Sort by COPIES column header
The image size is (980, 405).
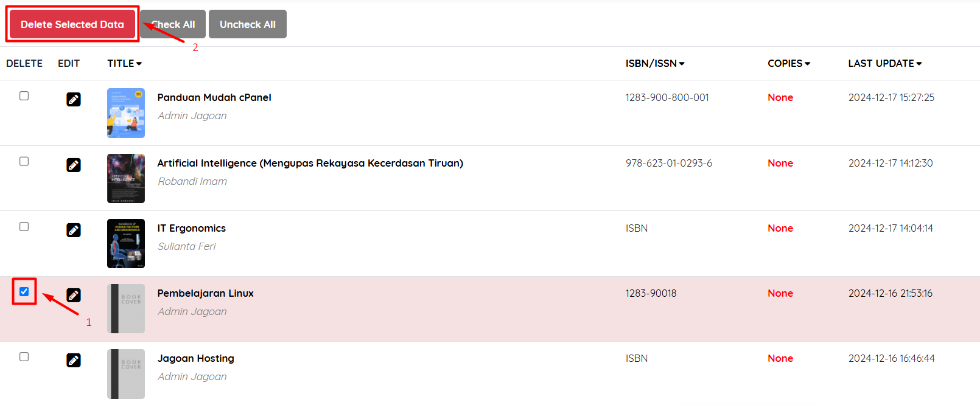point(788,63)
